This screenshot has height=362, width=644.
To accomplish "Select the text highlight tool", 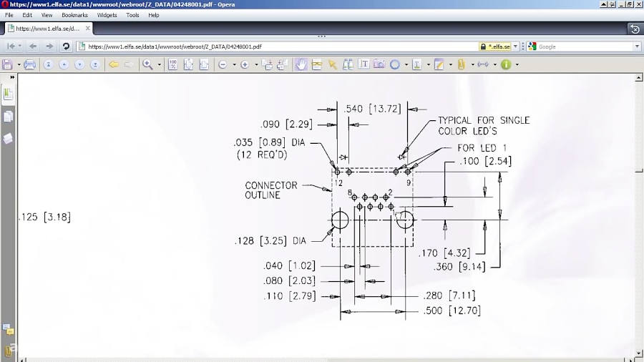I will [x=417, y=64].
